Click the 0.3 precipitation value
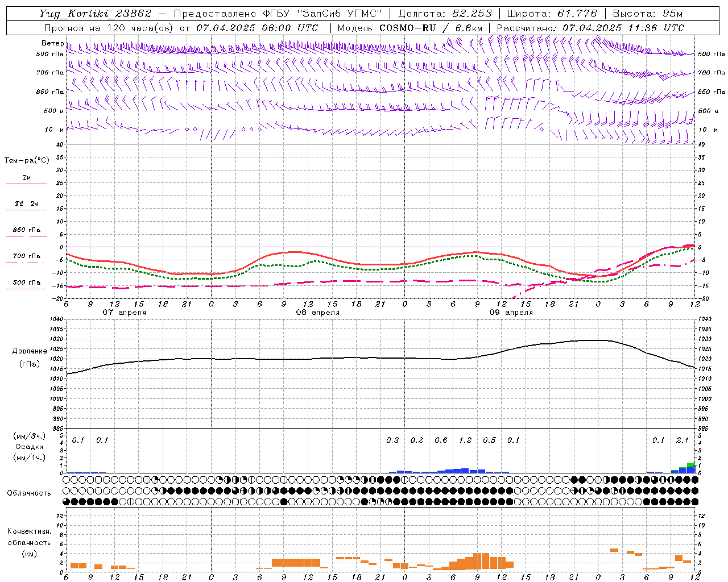Image resolution: width=728 pixels, height=582 pixels. 392,440
